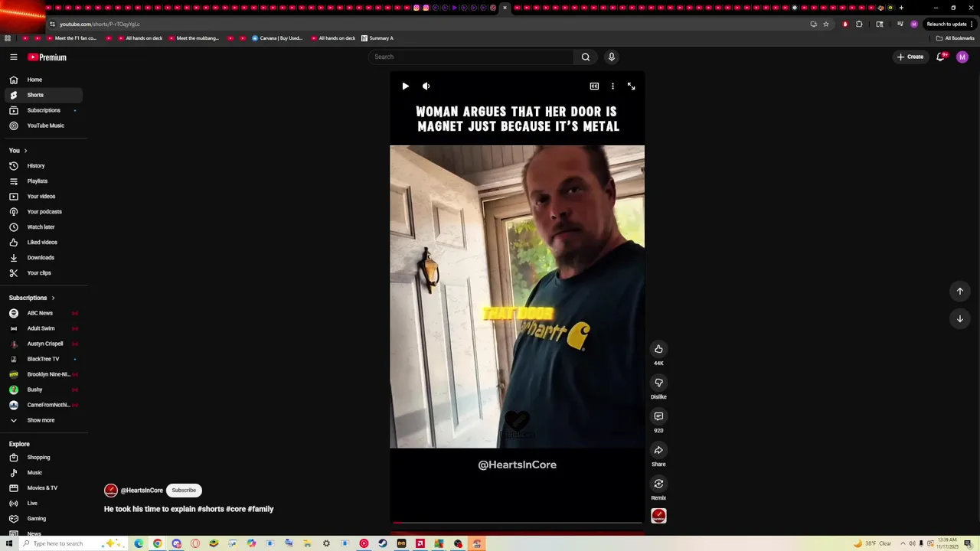Open Subscriptions in the sidebar

pyautogui.click(x=44, y=110)
